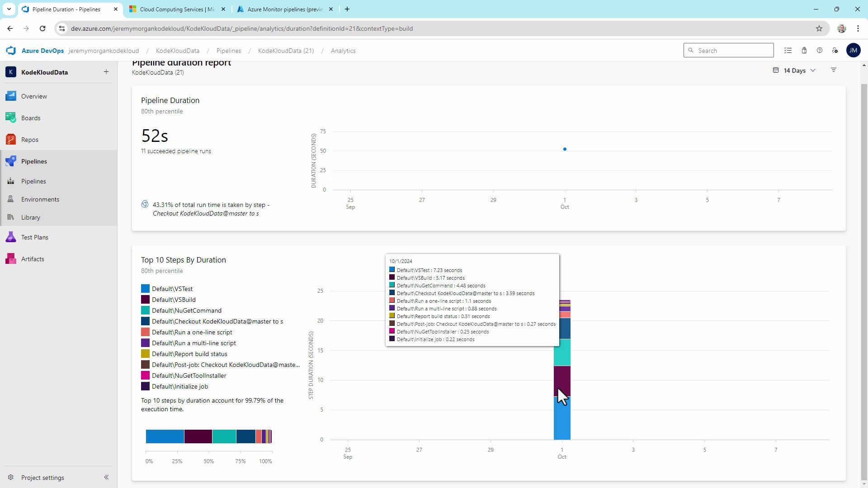Open the help question mark icon

tap(819, 51)
